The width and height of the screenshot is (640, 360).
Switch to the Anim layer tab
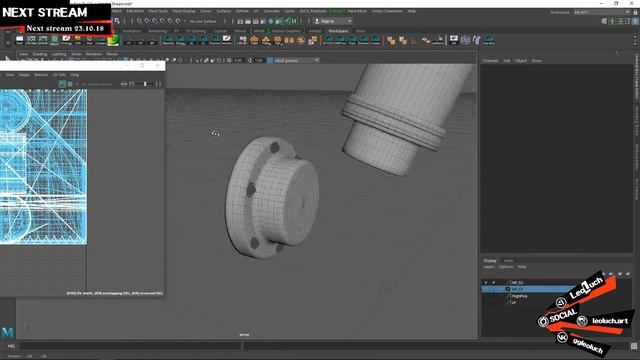tap(508, 260)
